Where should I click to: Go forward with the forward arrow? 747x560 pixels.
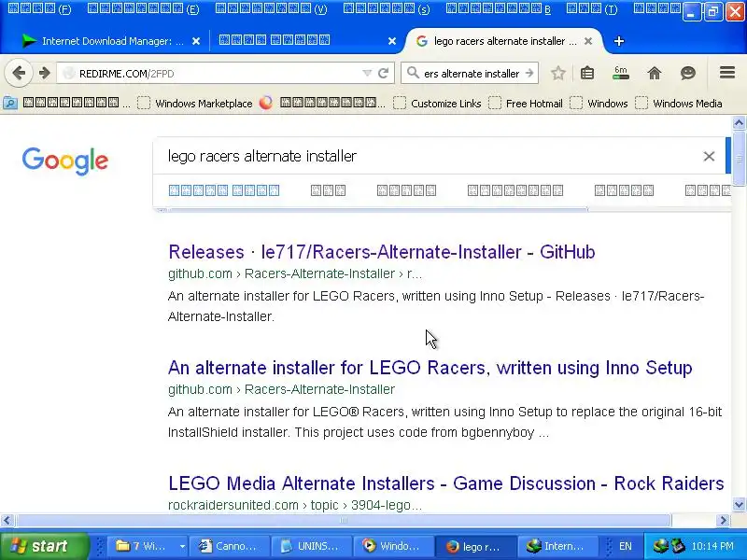[x=44, y=73]
